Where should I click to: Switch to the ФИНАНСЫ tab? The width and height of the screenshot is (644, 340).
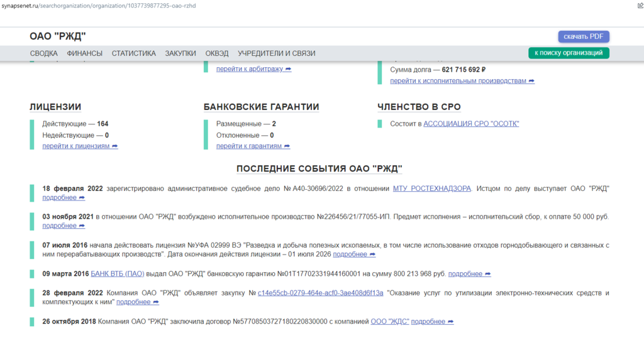click(x=84, y=53)
